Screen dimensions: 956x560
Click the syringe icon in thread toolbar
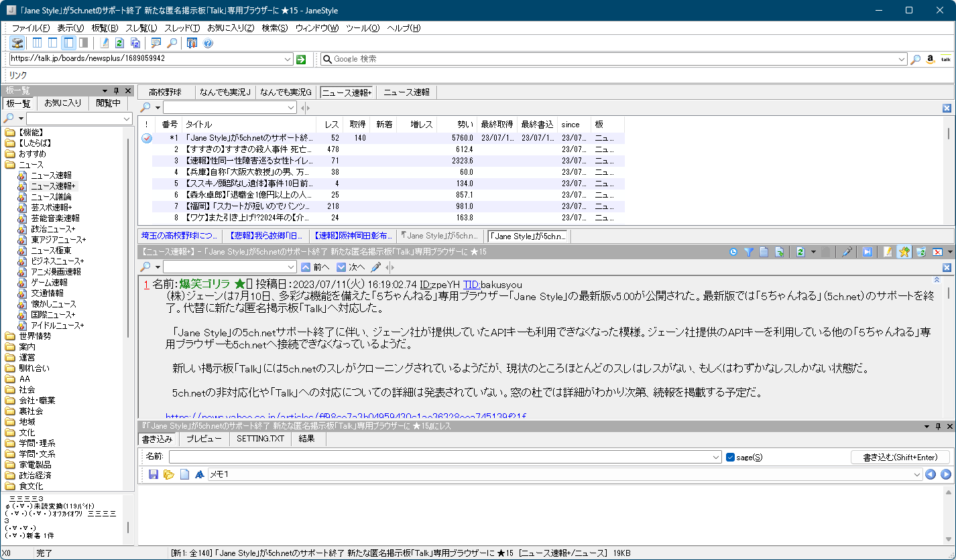click(847, 252)
